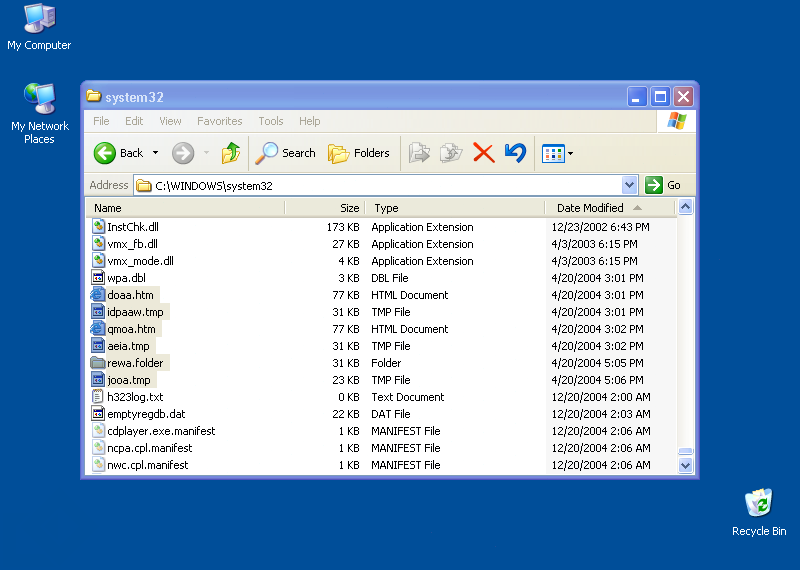Image resolution: width=800 pixels, height=570 pixels.
Task: Open the Edit menu
Action: click(134, 121)
